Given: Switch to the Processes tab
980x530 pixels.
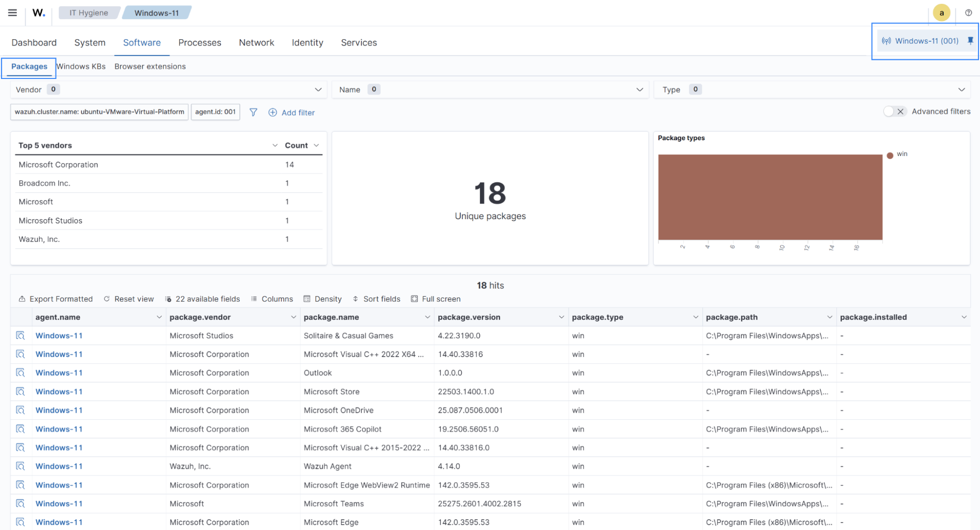Looking at the screenshot, I should tap(200, 43).
